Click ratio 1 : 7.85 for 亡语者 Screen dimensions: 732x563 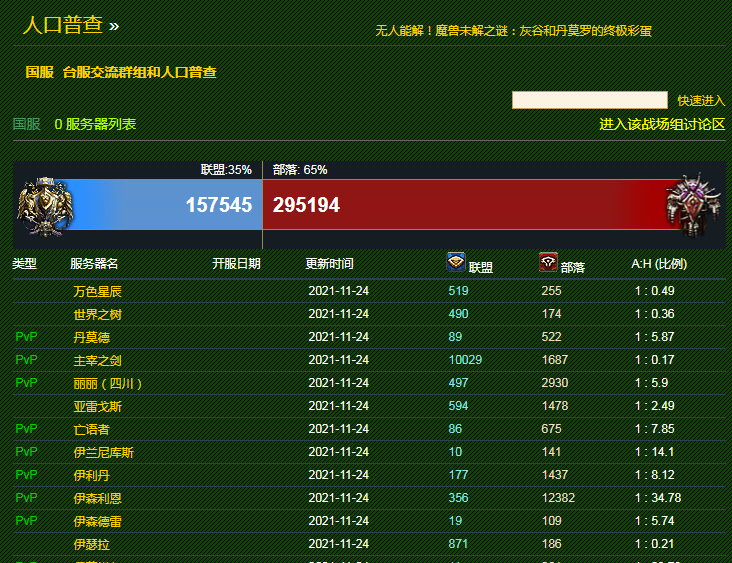click(655, 429)
